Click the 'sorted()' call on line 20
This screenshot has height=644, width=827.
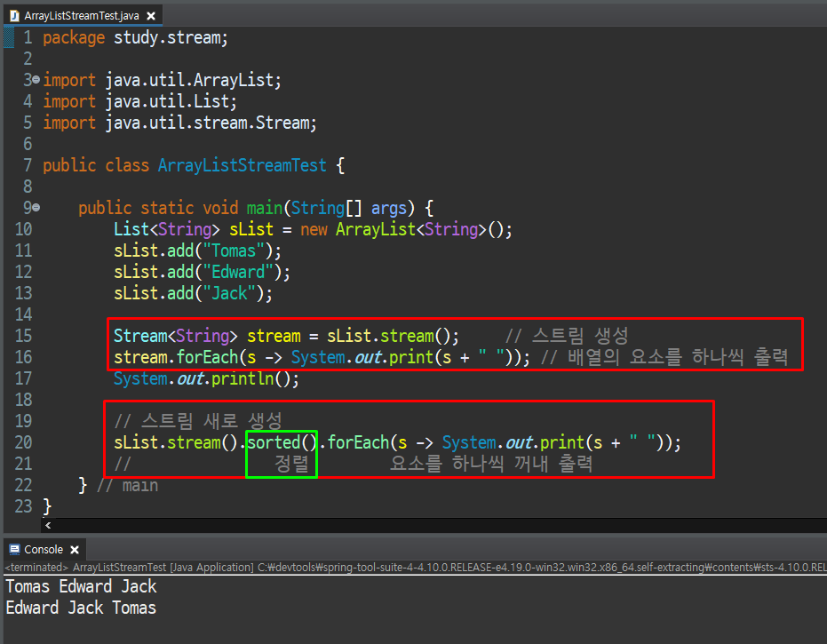[x=282, y=442]
